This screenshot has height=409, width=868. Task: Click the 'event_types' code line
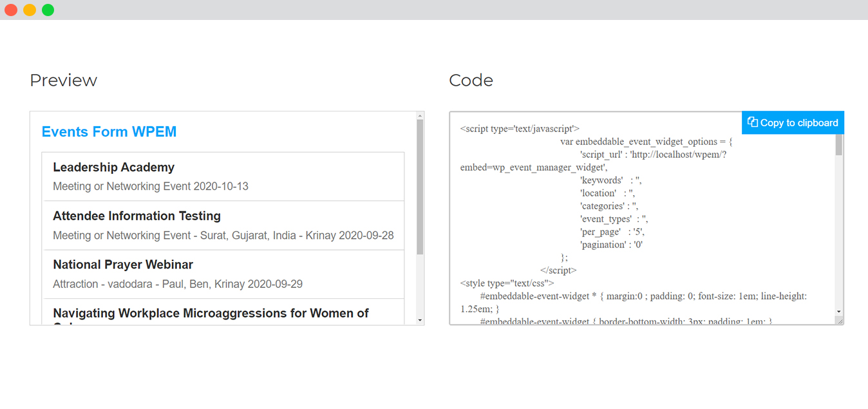click(614, 219)
